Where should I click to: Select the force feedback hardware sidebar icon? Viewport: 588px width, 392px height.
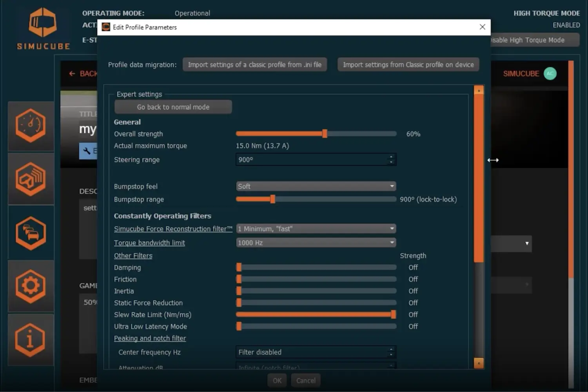click(31, 179)
